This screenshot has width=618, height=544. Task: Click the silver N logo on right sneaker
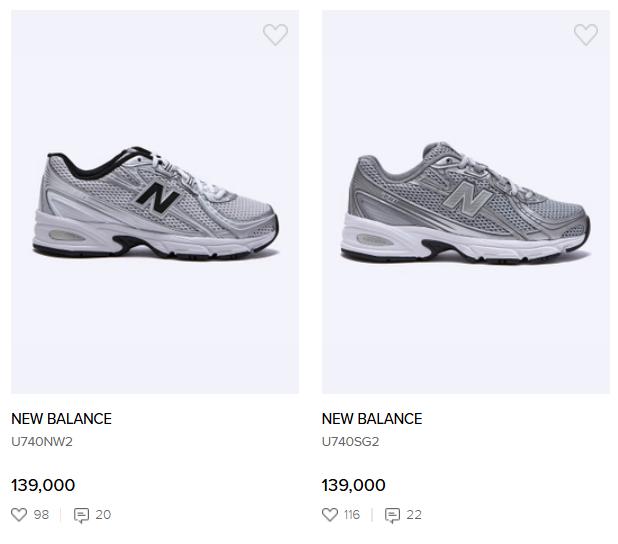click(x=467, y=199)
